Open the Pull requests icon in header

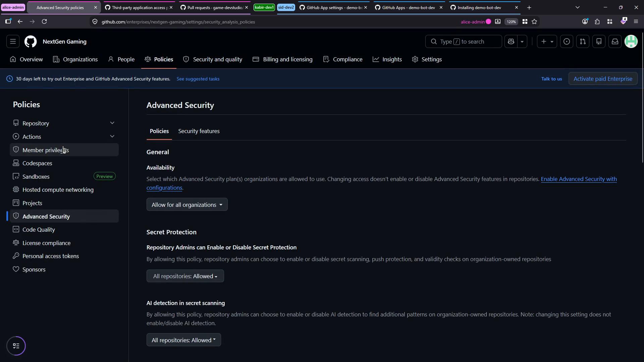pos(583,42)
